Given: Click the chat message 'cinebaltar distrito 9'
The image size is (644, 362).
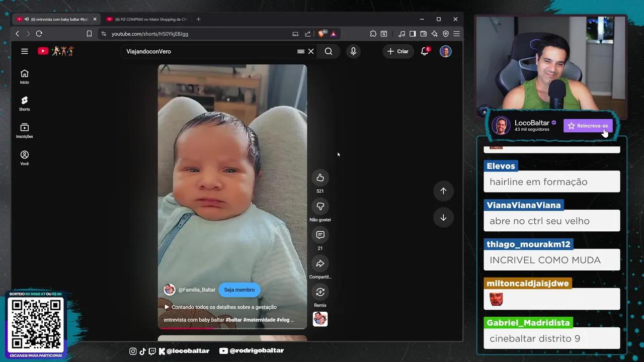Looking at the screenshot, I should (x=535, y=339).
